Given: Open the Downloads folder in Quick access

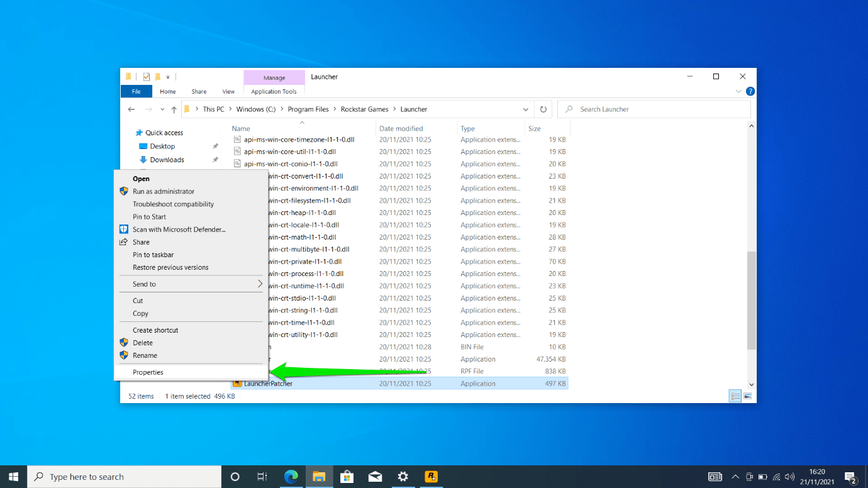Looking at the screenshot, I should tap(167, 159).
